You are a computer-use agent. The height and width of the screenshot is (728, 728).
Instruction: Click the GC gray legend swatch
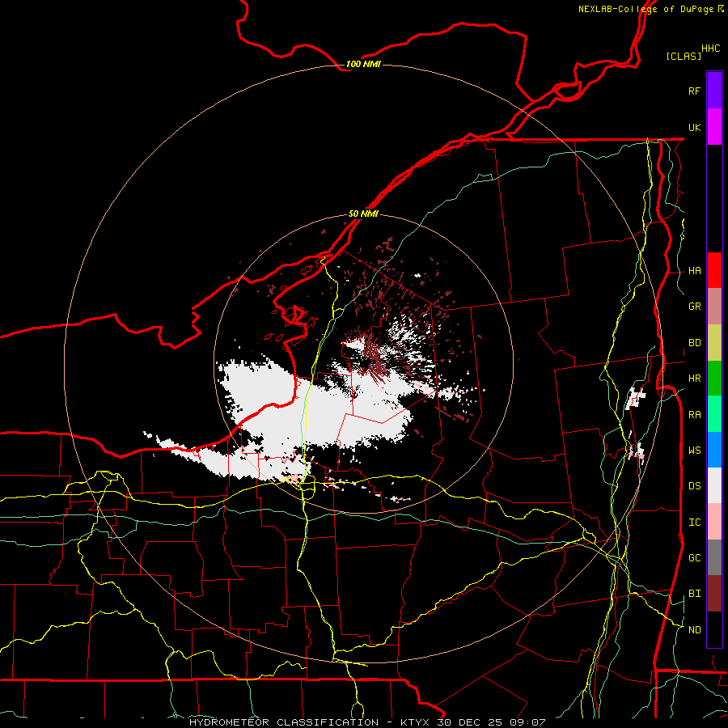tap(714, 557)
